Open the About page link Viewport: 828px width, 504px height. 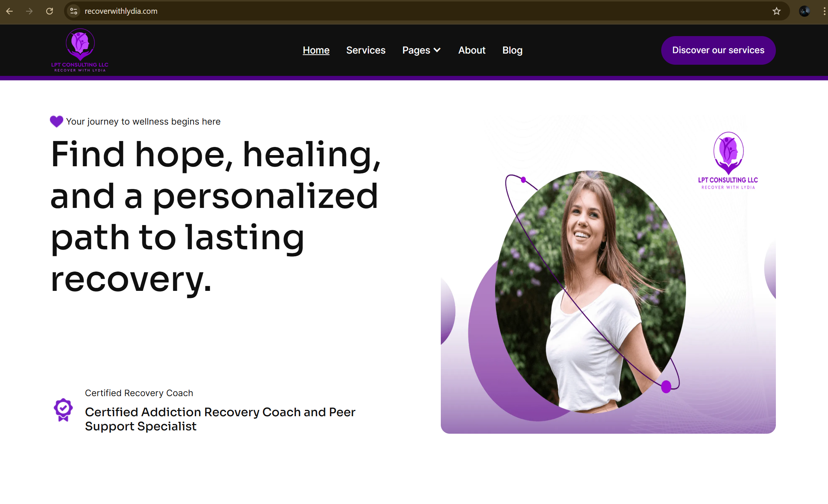pyautogui.click(x=472, y=50)
